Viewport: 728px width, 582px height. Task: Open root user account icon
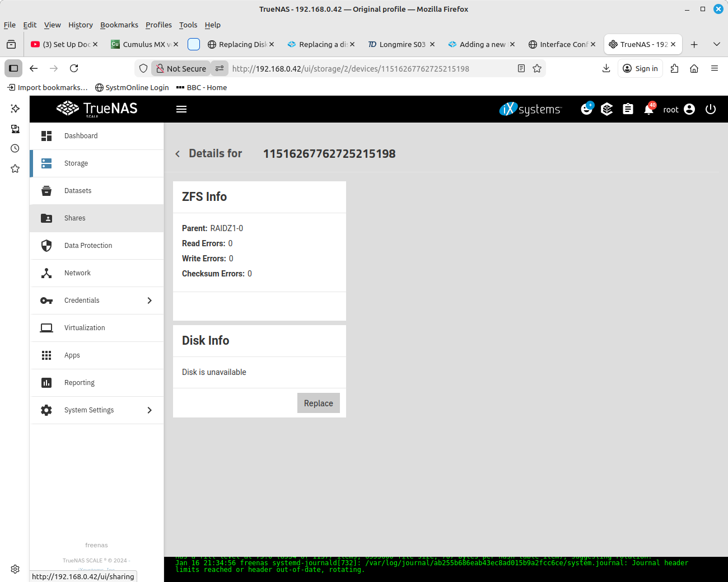point(689,110)
